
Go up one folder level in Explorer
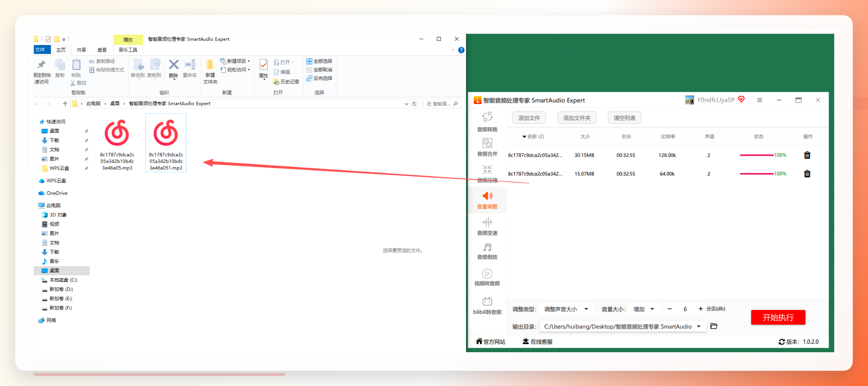(x=65, y=104)
